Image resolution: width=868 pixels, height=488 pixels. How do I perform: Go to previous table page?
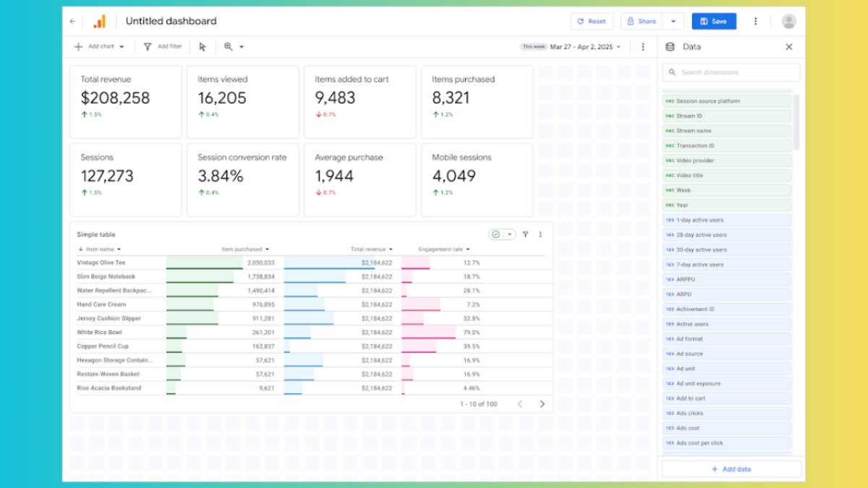(519, 404)
